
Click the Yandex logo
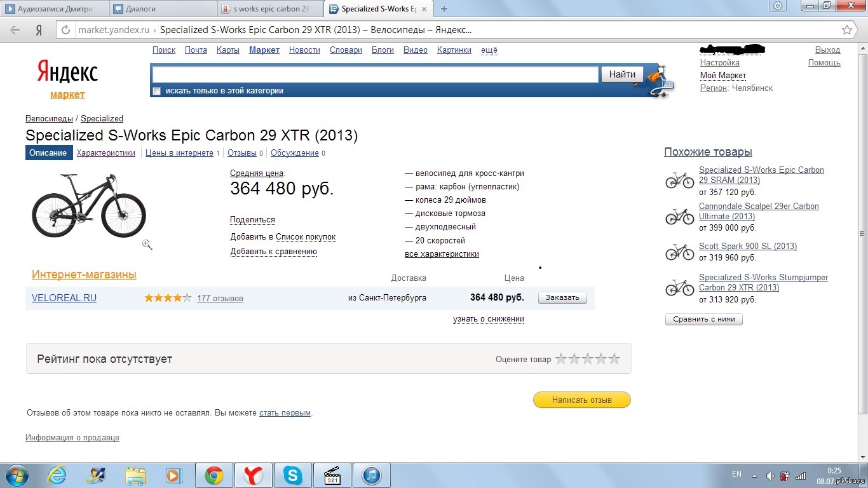coord(67,72)
